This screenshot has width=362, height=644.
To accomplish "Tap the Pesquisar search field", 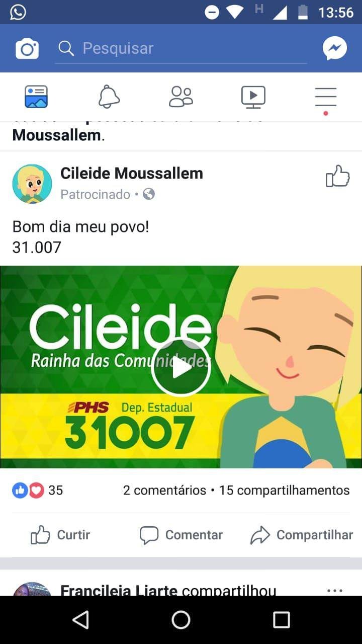I will point(181,49).
